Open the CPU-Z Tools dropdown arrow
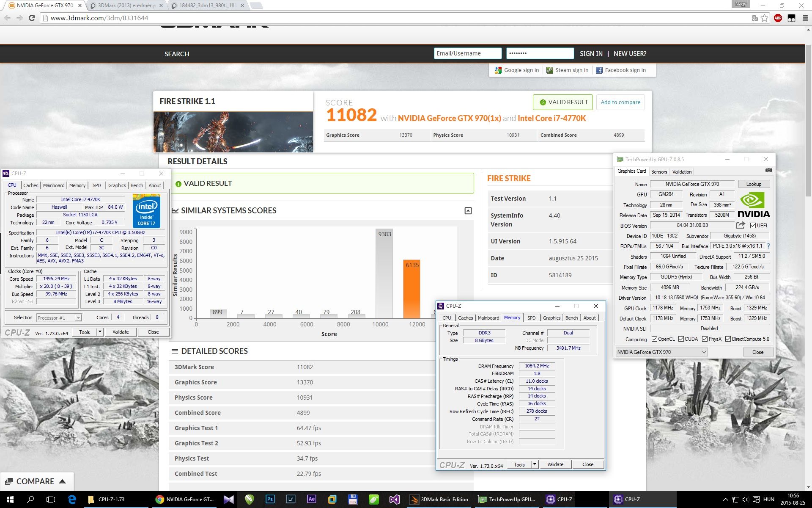The width and height of the screenshot is (812, 508). [100, 332]
